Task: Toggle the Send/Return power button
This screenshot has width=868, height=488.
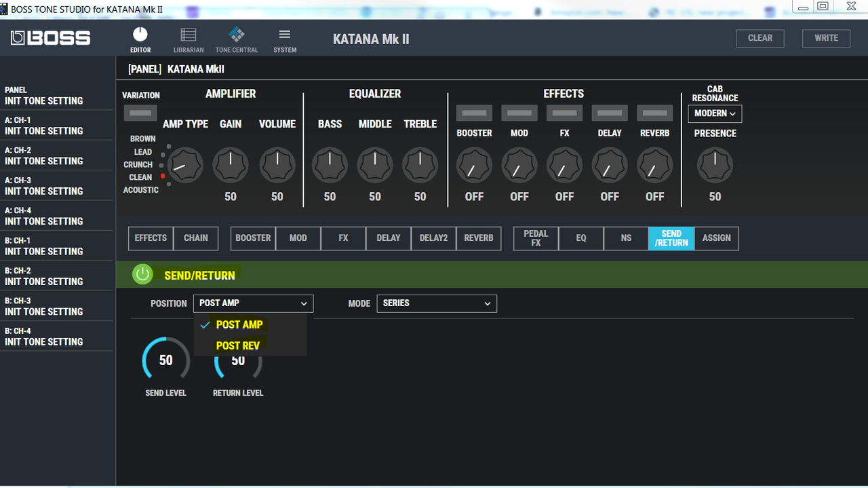Action: (x=142, y=274)
